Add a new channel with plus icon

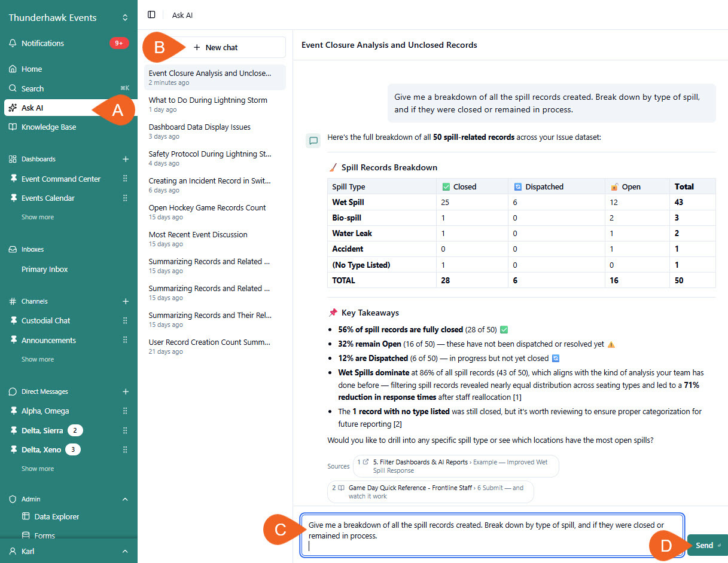pos(126,301)
